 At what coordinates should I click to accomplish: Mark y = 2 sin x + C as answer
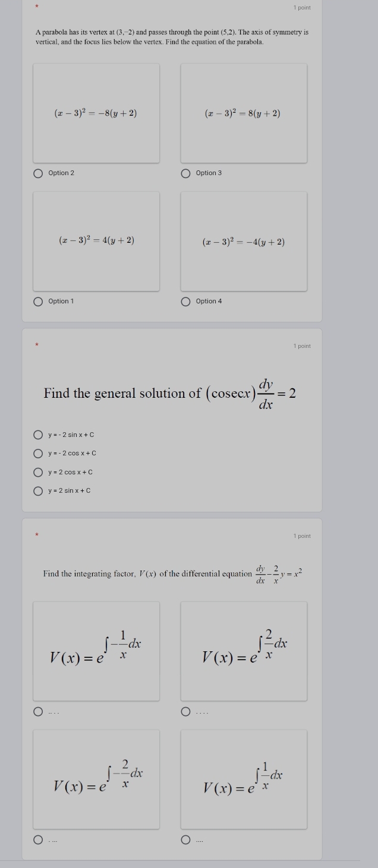pyautogui.click(x=38, y=490)
